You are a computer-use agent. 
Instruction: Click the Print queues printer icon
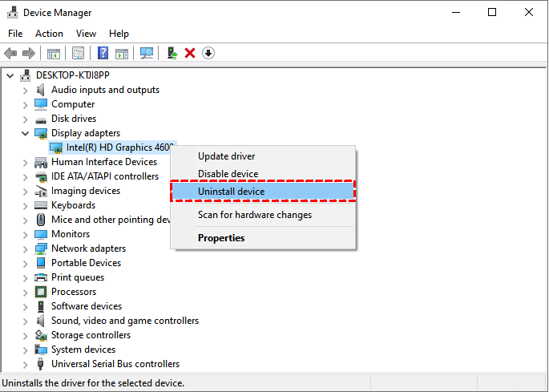click(41, 277)
